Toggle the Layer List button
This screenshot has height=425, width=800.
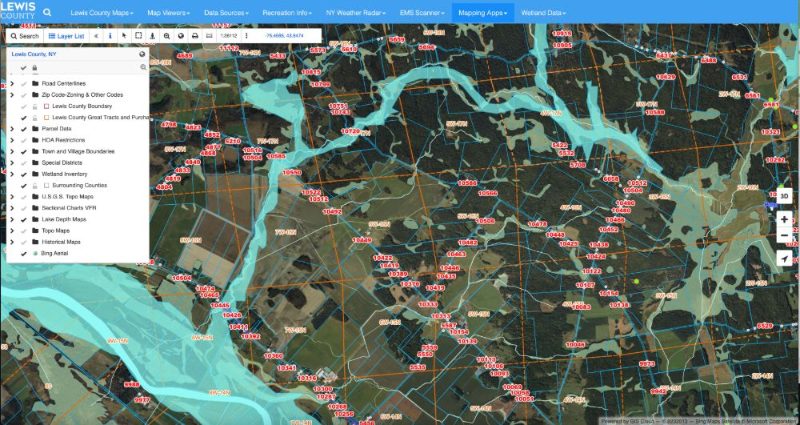tap(66, 36)
